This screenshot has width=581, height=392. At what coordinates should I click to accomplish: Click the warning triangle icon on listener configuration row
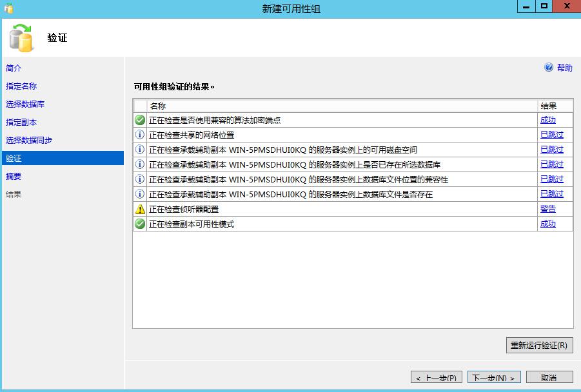(141, 209)
